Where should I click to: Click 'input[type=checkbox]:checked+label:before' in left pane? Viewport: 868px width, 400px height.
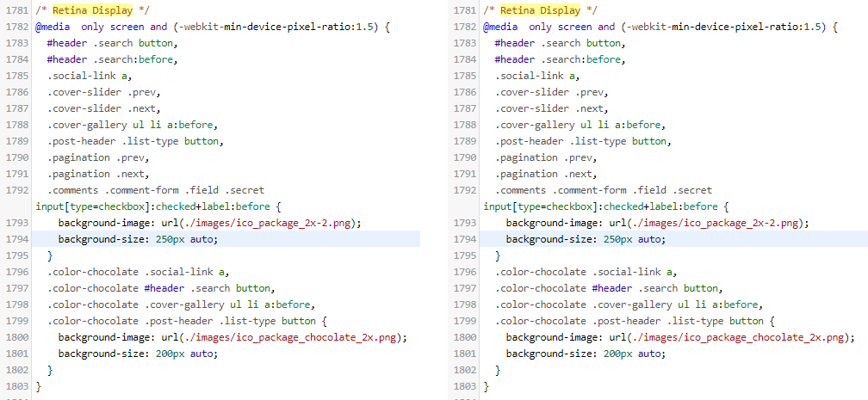(x=152, y=206)
